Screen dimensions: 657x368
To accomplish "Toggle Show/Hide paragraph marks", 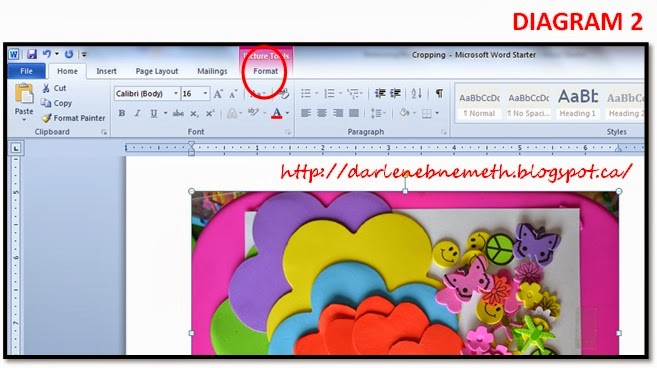I will click(439, 93).
